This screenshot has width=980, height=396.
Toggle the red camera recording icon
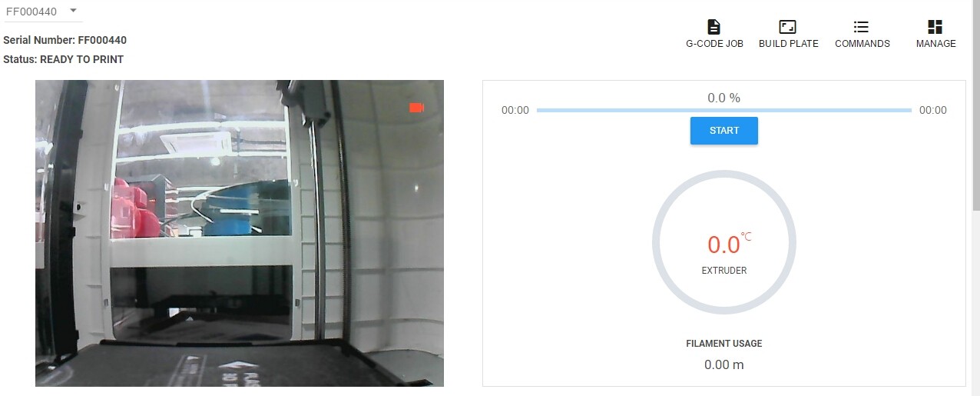[x=417, y=108]
